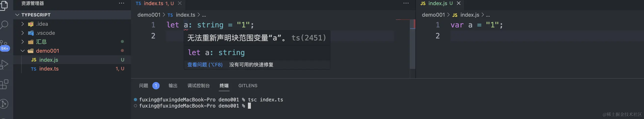Open the Search magnifier in activity bar
Image resolution: width=644 pixels, height=119 pixels.
[4, 25]
